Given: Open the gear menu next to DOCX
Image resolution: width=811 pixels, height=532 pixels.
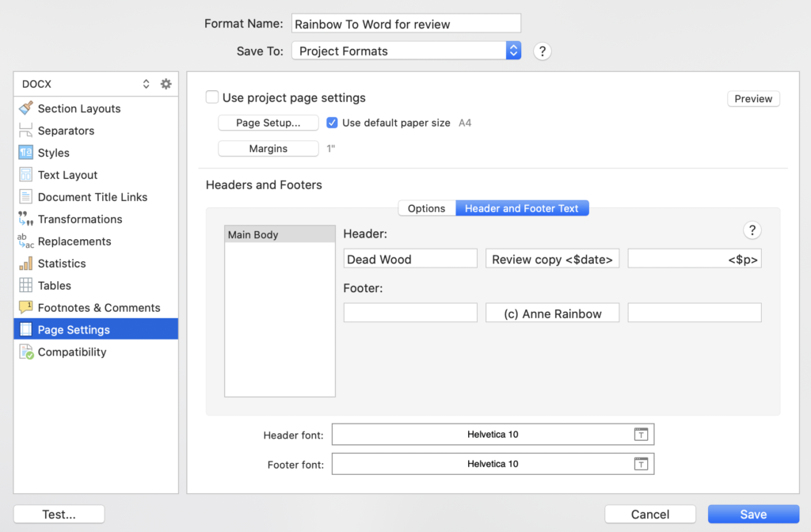Looking at the screenshot, I should 166,83.
